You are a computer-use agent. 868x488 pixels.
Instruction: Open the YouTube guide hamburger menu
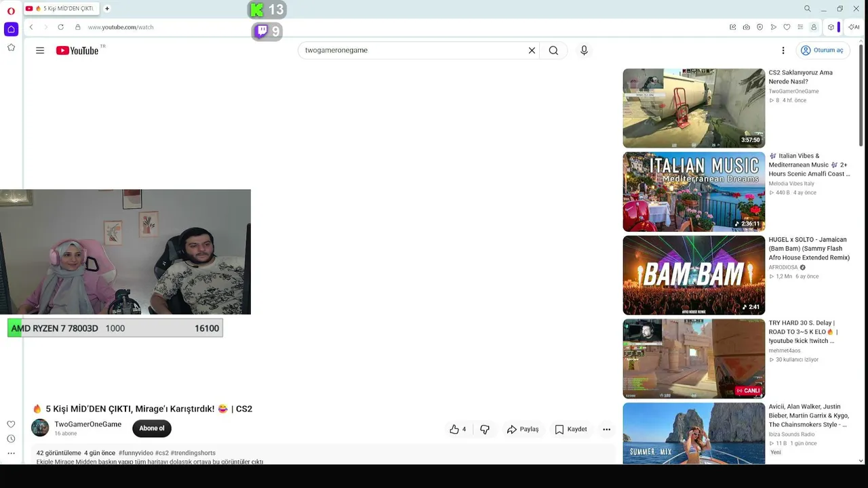click(40, 50)
